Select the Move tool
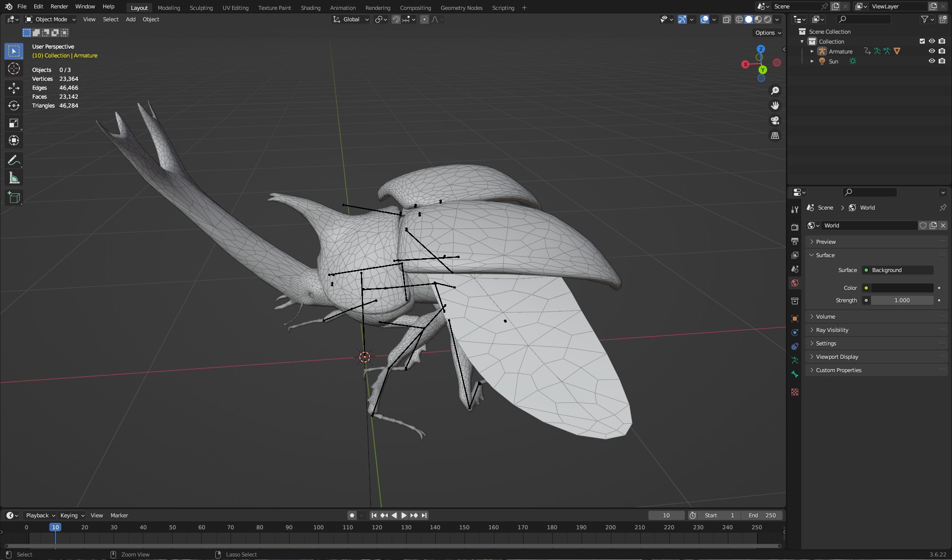Viewport: 952px width, 560px height. tap(14, 88)
